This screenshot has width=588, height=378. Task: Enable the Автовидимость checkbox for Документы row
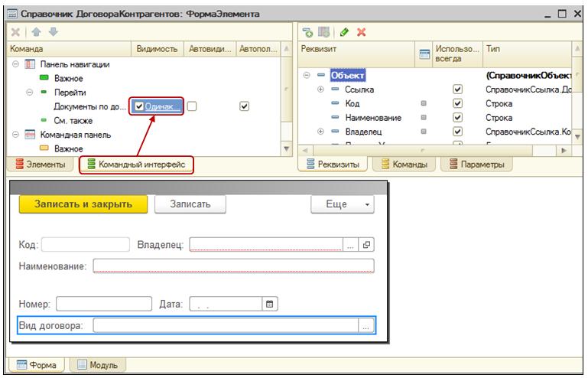[x=193, y=106]
